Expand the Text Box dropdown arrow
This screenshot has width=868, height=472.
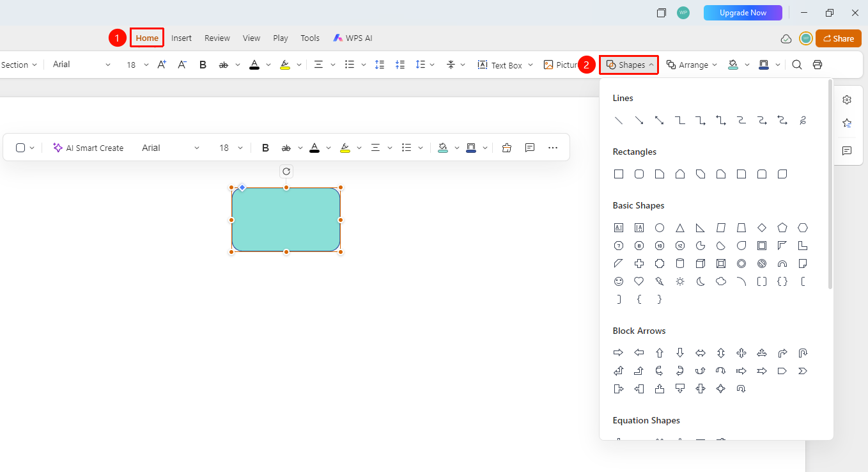pyautogui.click(x=530, y=65)
